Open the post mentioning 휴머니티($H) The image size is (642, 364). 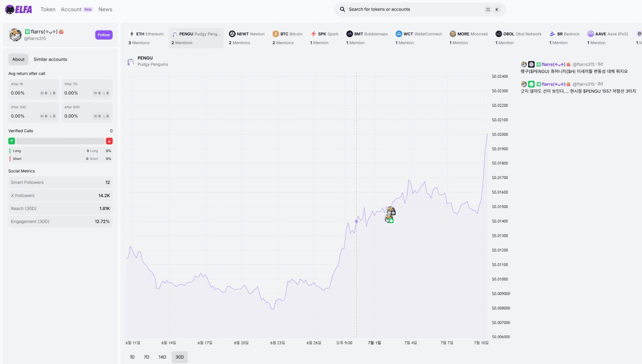tap(574, 71)
